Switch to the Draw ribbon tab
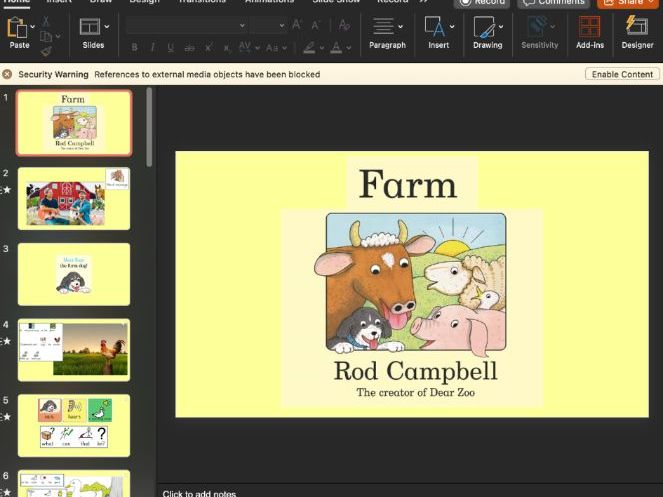This screenshot has height=497, width=663. [101, 1]
